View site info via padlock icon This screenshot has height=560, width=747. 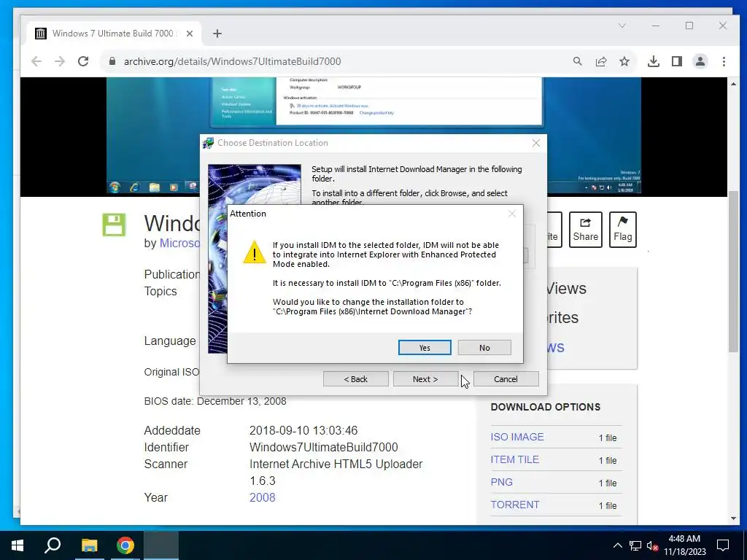tap(112, 61)
